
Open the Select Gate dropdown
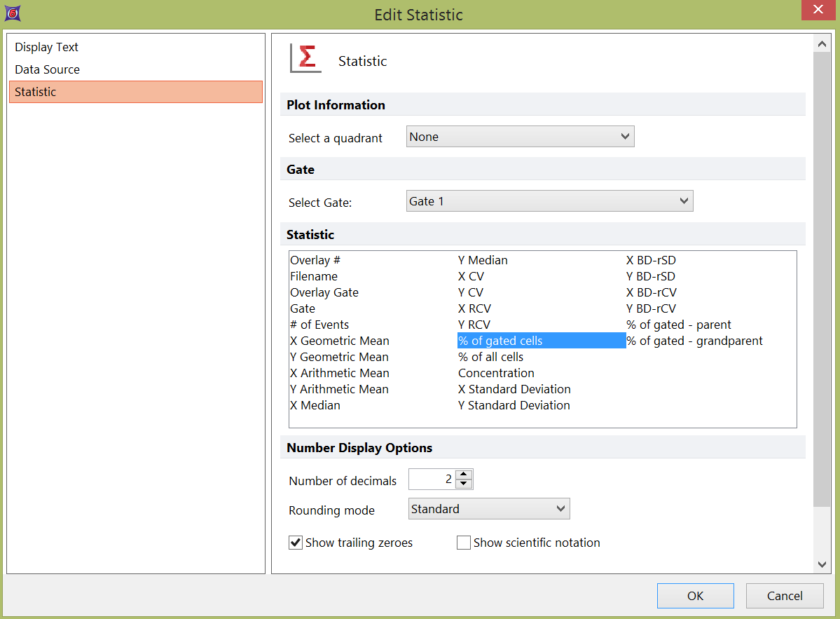click(549, 202)
